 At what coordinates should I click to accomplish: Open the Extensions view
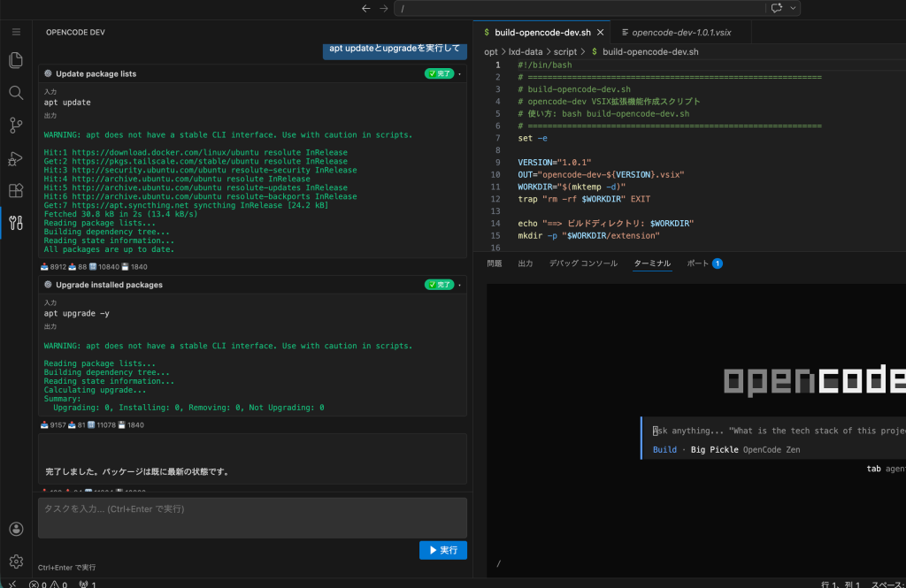[15, 190]
